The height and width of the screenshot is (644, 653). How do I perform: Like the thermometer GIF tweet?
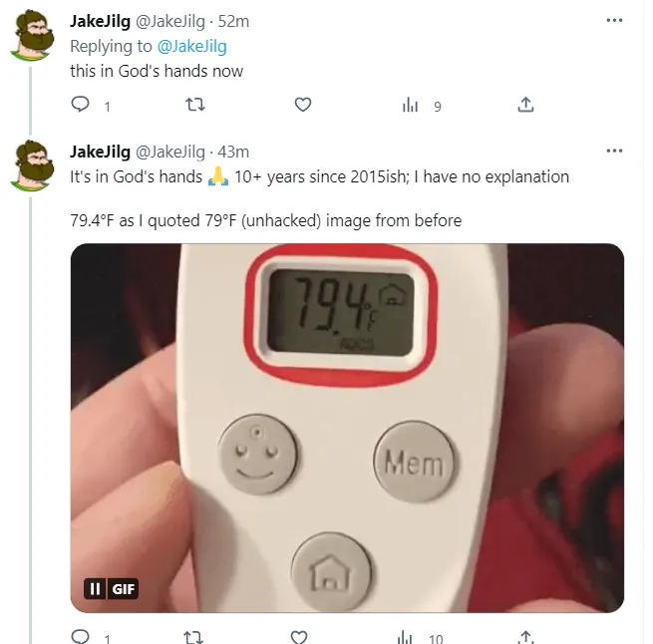pyautogui.click(x=298, y=636)
